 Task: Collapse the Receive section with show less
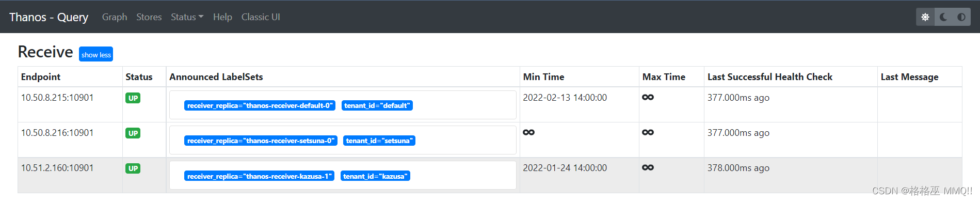coord(96,54)
